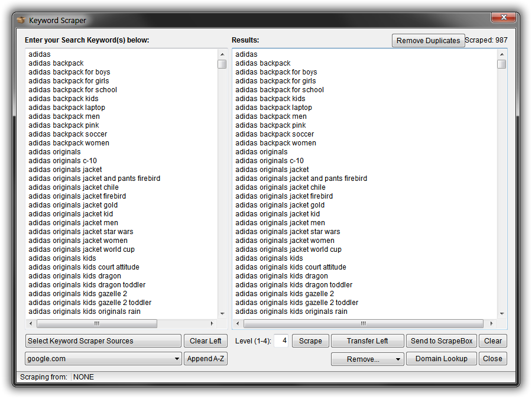
Task: Click Results vertical scrollbar thumb
Action: [x=502, y=64]
